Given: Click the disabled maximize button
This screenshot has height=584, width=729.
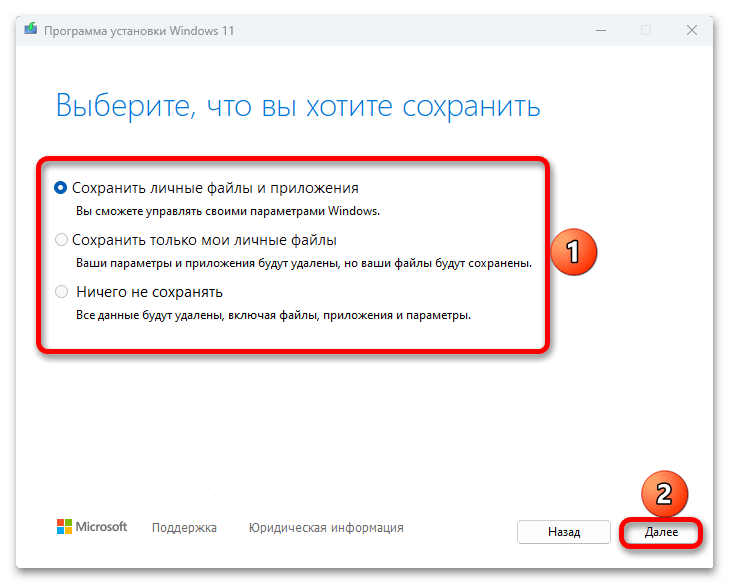Looking at the screenshot, I should pyautogui.click(x=646, y=30).
